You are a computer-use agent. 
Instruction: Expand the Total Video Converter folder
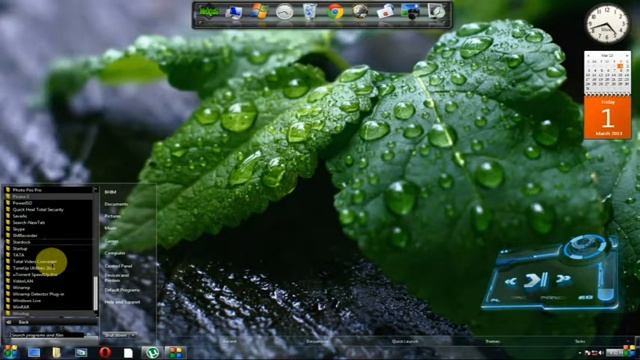(34, 262)
